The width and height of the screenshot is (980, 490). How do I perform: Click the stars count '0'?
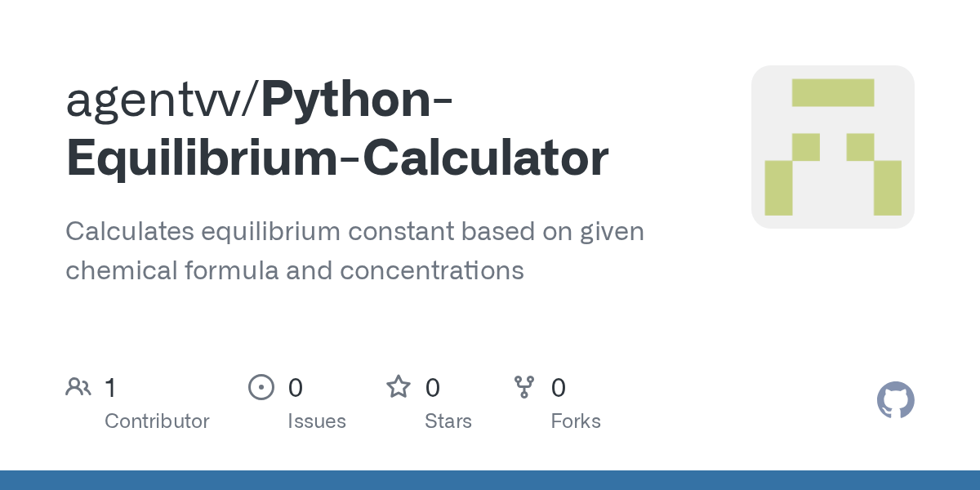pos(433,387)
